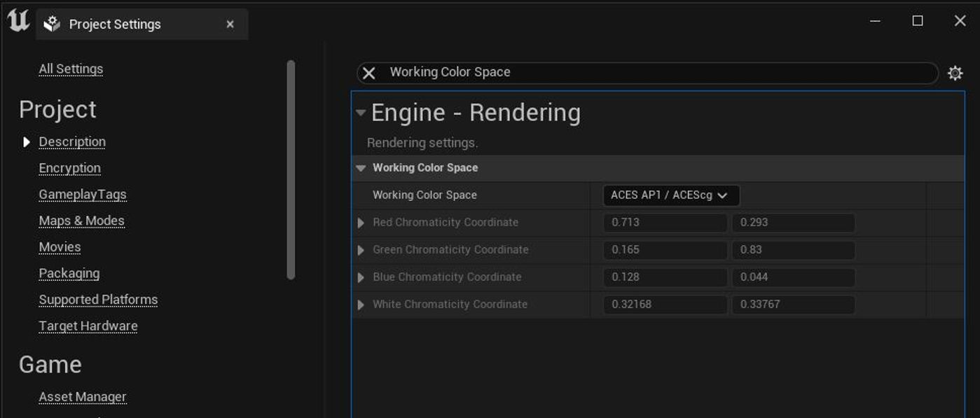Collapse the Working Color Space section

coord(360,167)
